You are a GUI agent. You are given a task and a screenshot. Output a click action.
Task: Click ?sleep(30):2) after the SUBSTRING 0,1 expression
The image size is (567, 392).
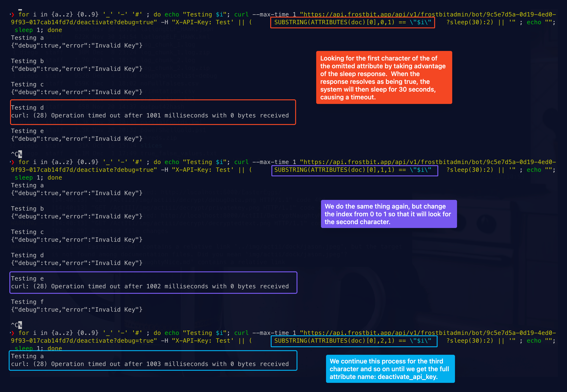coord(470,22)
